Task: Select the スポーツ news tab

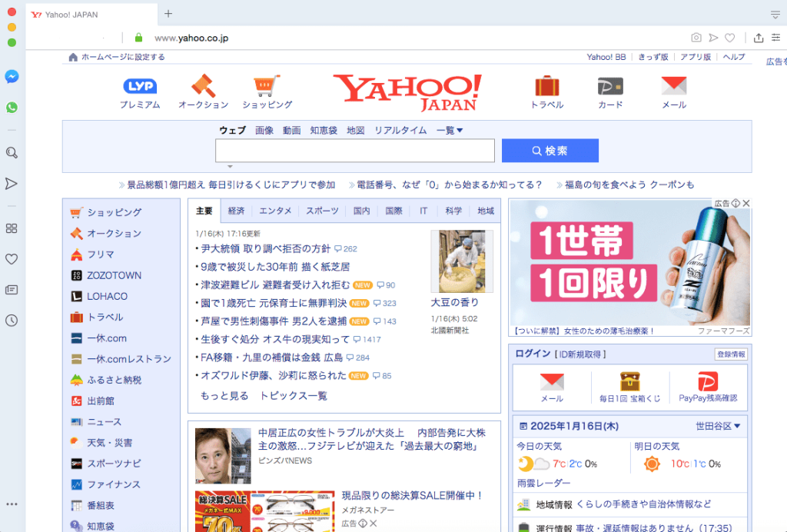Action: pyautogui.click(x=322, y=211)
